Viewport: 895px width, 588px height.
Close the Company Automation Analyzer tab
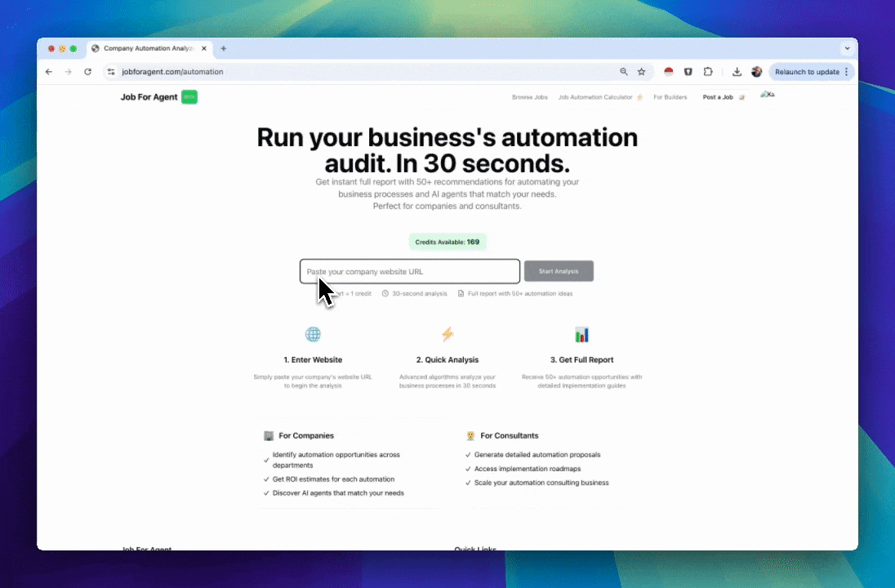coord(204,48)
